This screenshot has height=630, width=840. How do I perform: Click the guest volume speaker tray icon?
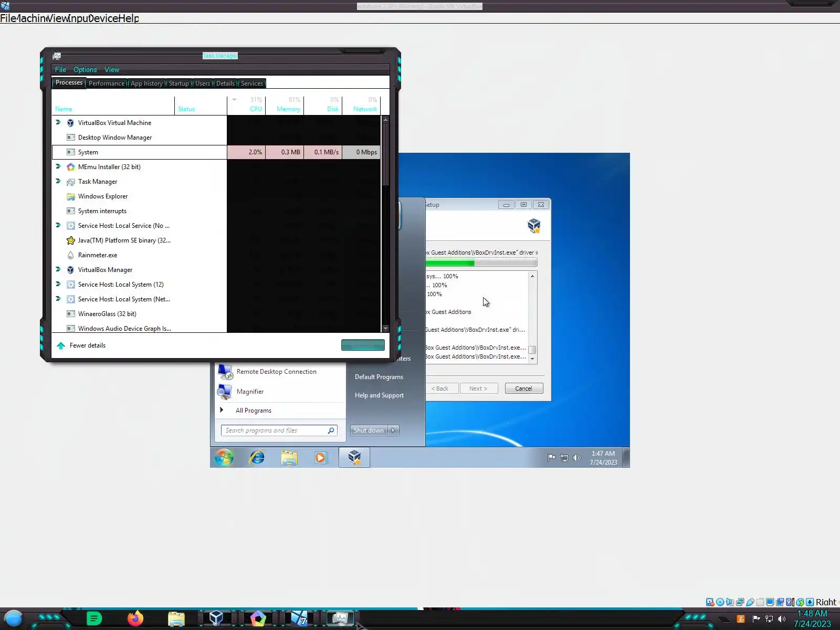[x=577, y=458]
